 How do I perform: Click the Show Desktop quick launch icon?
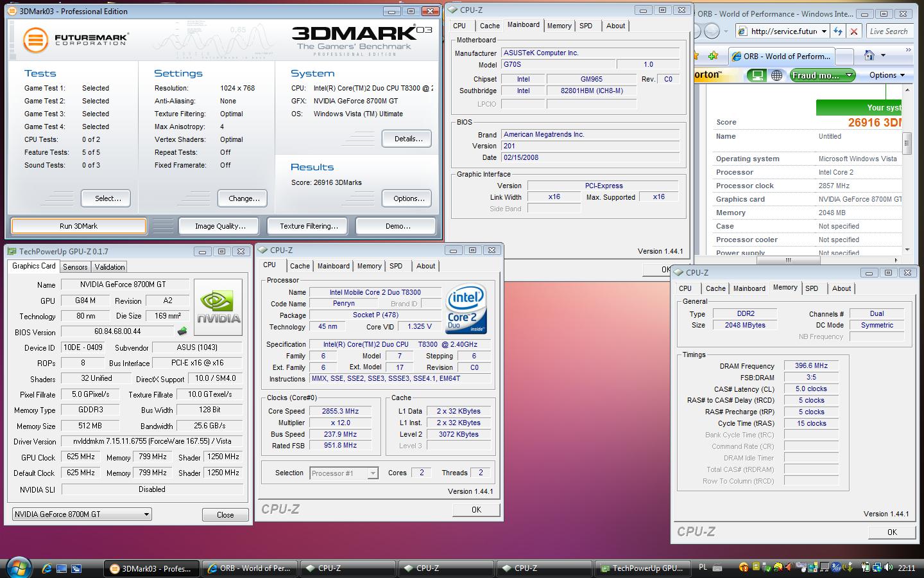click(62, 568)
